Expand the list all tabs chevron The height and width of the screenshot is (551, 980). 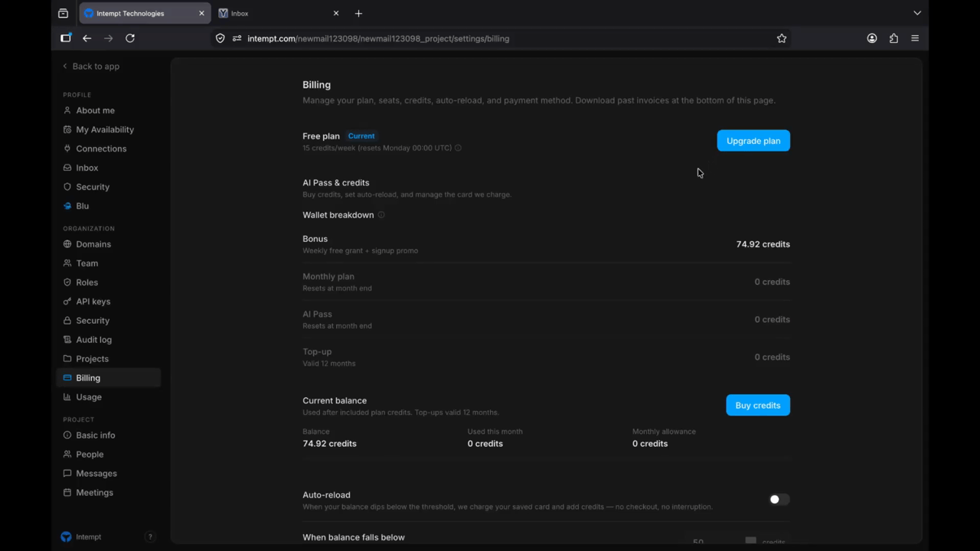pyautogui.click(x=917, y=13)
